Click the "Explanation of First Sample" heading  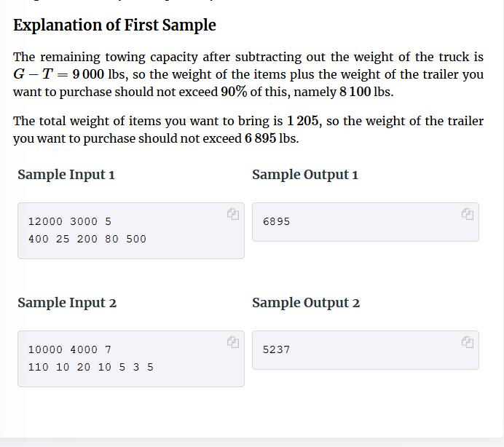pos(114,25)
